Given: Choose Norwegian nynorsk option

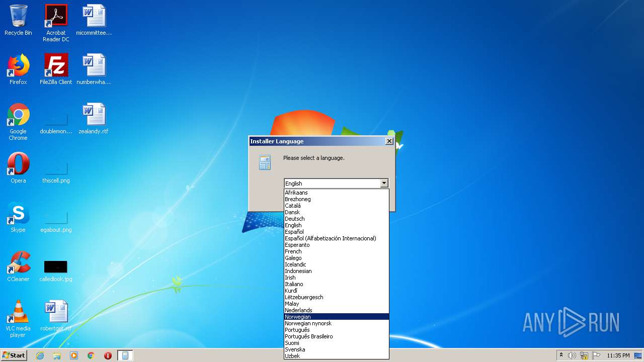Looking at the screenshot, I should (337, 323).
